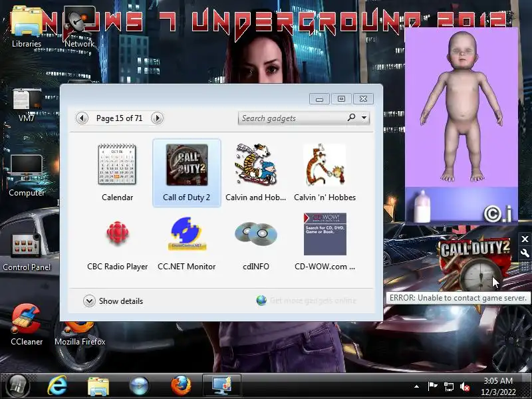This screenshot has height=399, width=532.
Task: Launch Internet Explorer from taskbar
Action: click(x=57, y=386)
